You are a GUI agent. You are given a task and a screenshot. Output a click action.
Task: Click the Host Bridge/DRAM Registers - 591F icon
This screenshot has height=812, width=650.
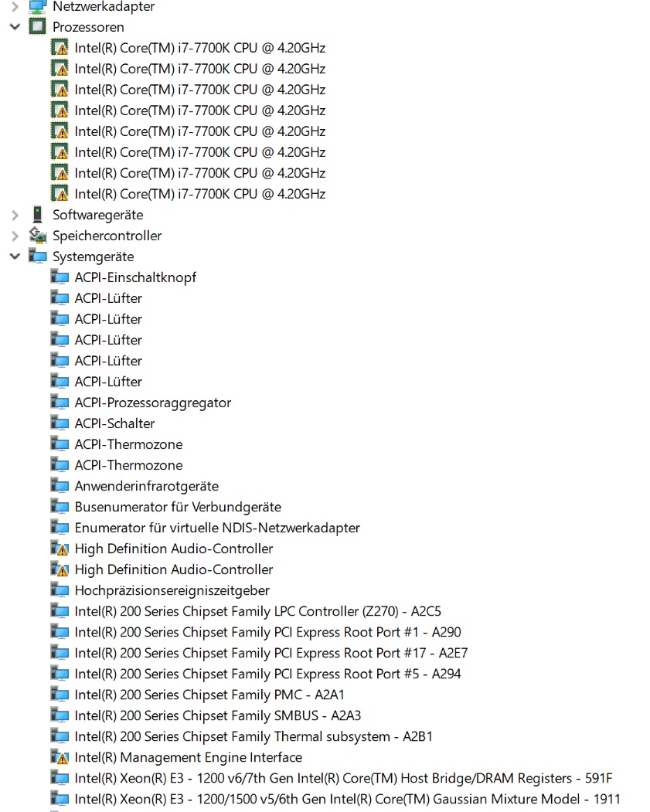click(x=60, y=778)
